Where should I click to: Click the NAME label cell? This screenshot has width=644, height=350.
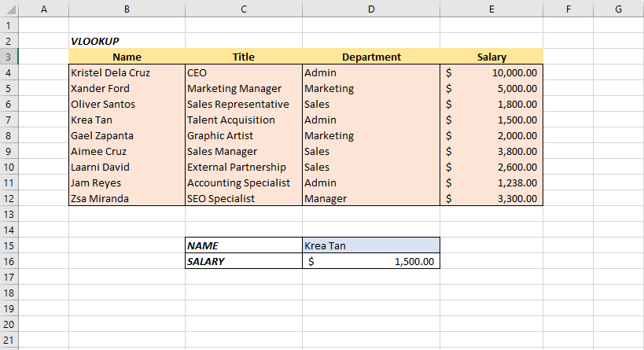[243, 245]
